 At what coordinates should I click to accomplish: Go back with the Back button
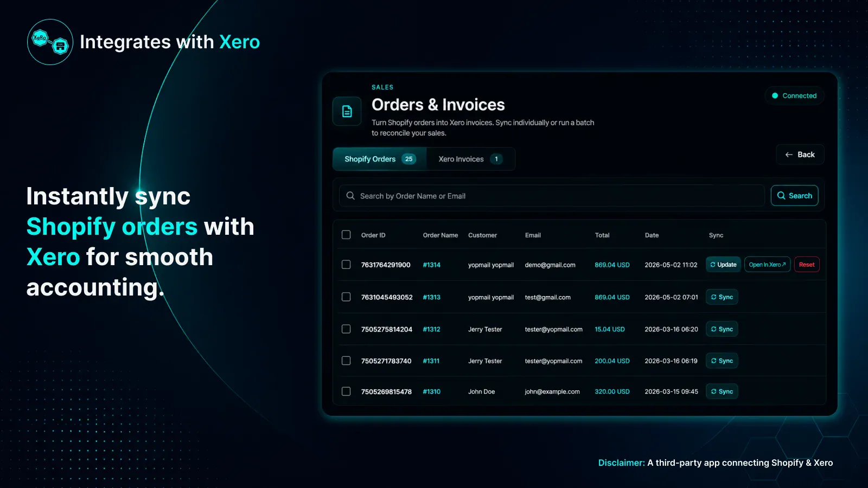coord(800,155)
